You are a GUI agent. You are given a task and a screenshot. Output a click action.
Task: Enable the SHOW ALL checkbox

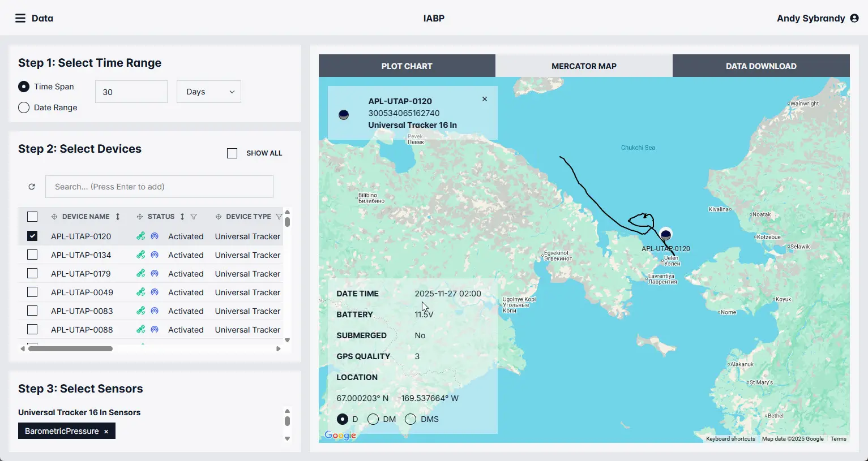coord(232,153)
